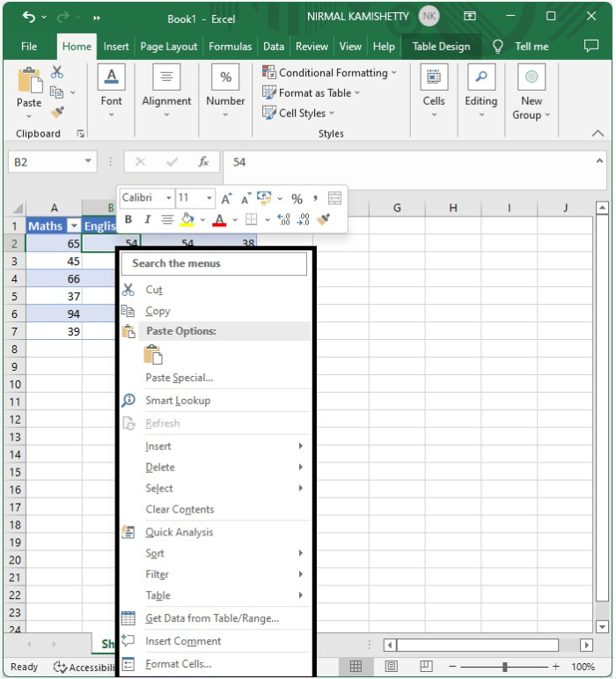Open Ribbon Display Options icon
Screen dimensions: 616x679
470,17
